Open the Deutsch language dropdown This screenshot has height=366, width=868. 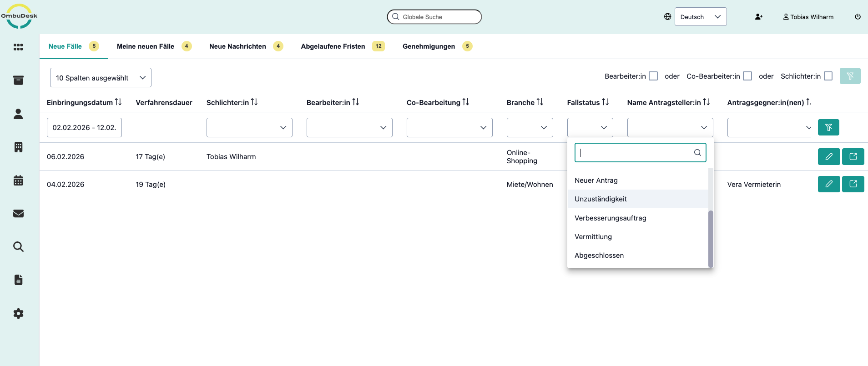coord(700,17)
